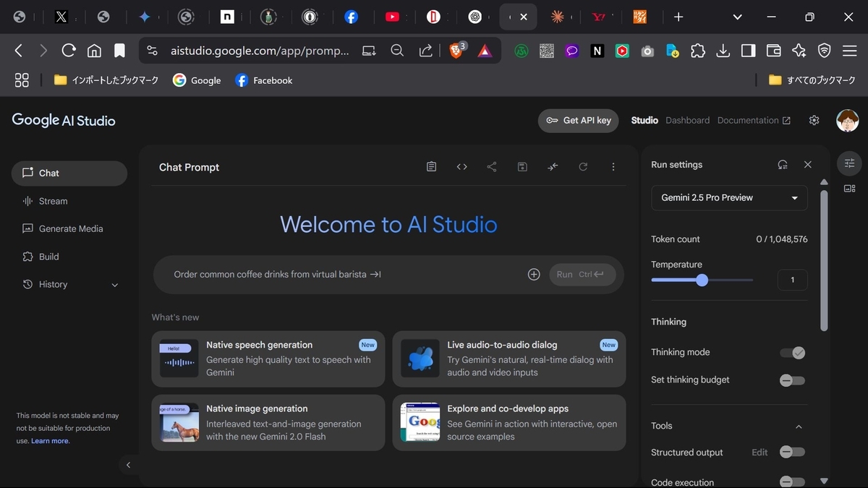
Task: Open the Documentation link
Action: [754, 121]
